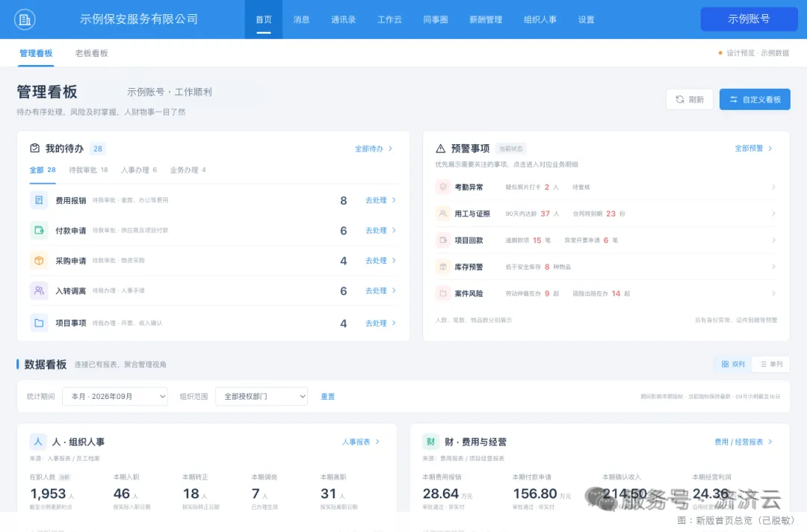807x532 pixels.
Task: Expand the 项目回款 row chevron
Action: click(x=773, y=241)
